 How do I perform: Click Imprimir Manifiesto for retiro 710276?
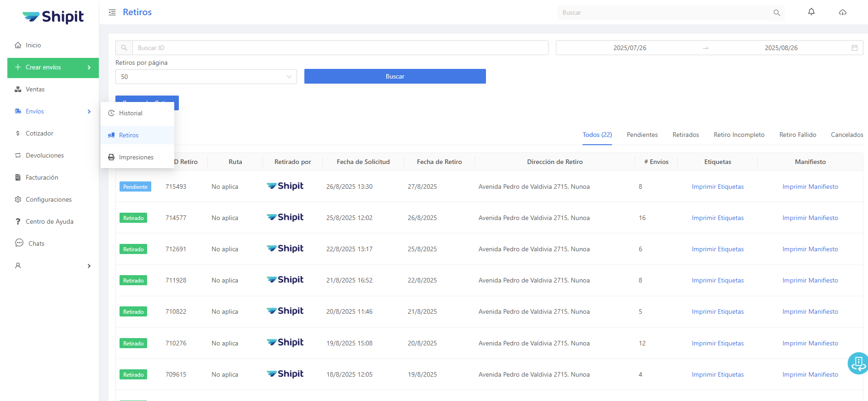click(x=810, y=343)
